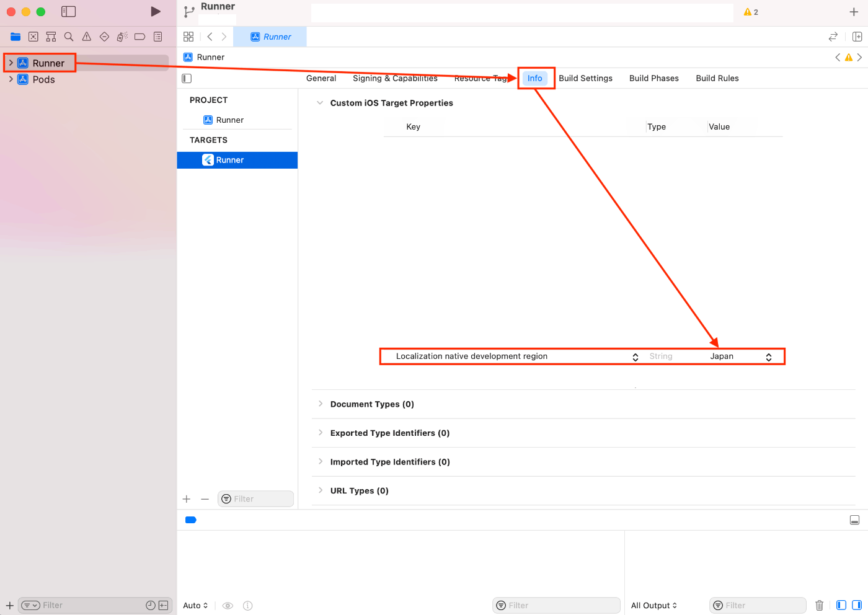This screenshot has height=615, width=868.
Task: Switch to Signing & Capabilities tab
Action: pyautogui.click(x=395, y=78)
